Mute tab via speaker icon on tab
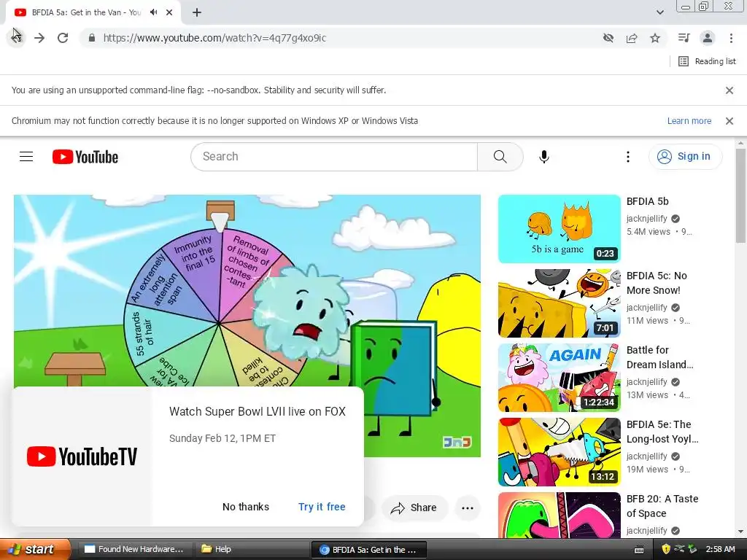Screen dimensions: 747x560 (153, 12)
